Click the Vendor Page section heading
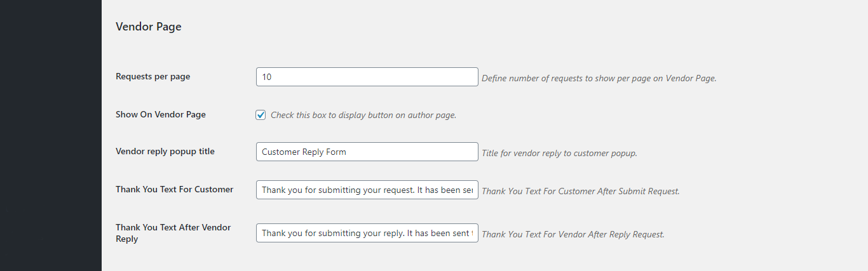 149,27
